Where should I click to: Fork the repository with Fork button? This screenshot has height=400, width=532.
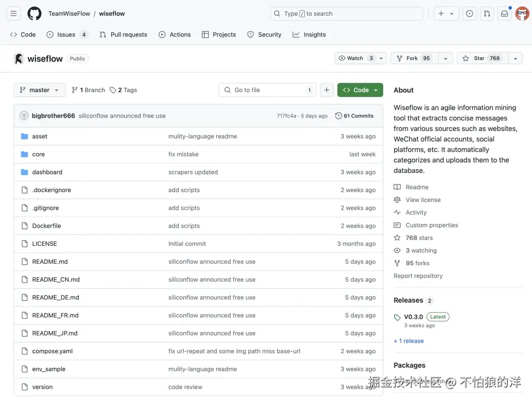pyautogui.click(x=414, y=58)
